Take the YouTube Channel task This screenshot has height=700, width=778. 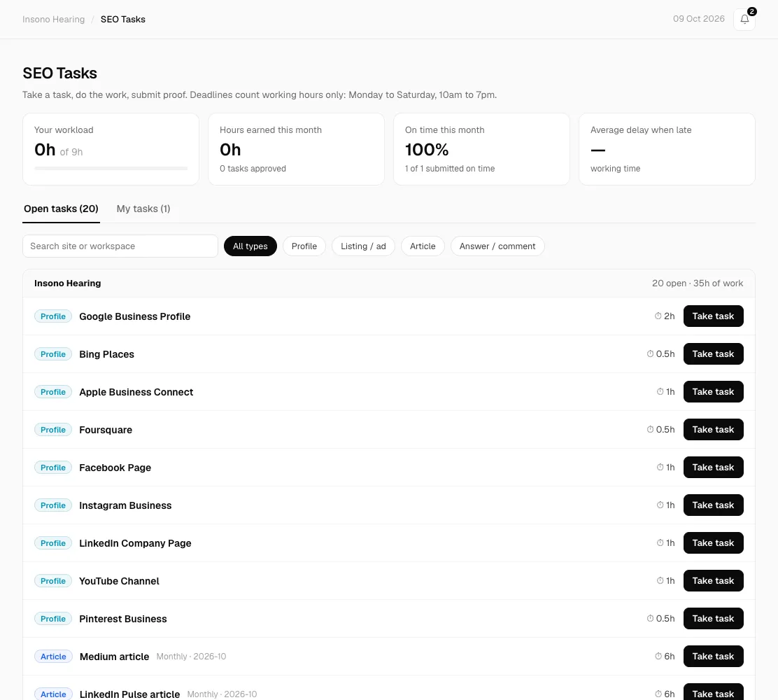coord(713,581)
